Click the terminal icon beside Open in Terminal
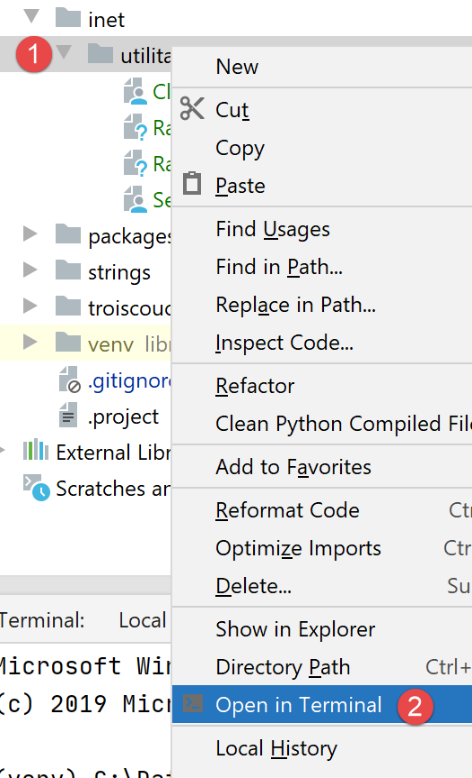The image size is (472, 778). [x=193, y=704]
